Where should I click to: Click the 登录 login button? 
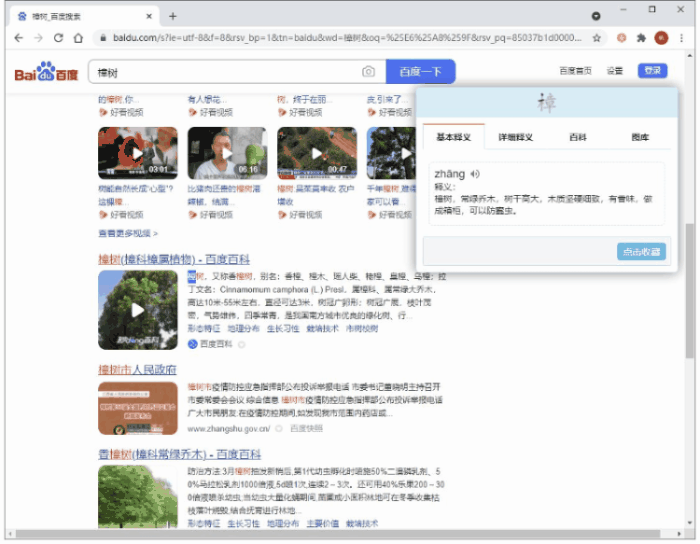pyautogui.click(x=653, y=71)
